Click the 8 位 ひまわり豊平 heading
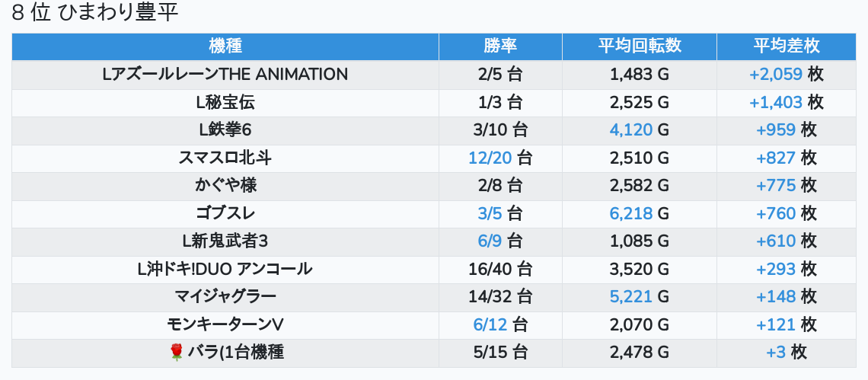The height and width of the screenshot is (380, 868). pyautogui.click(x=95, y=13)
